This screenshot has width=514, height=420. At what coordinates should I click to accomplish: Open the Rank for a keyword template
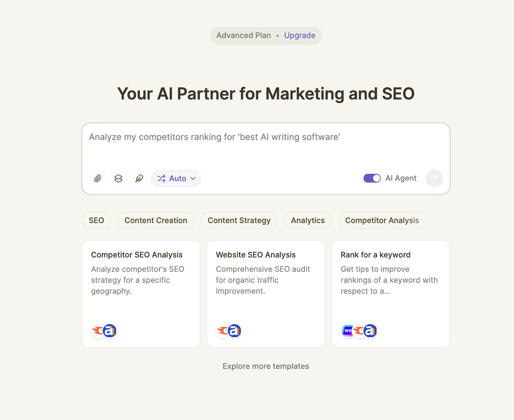(390, 294)
